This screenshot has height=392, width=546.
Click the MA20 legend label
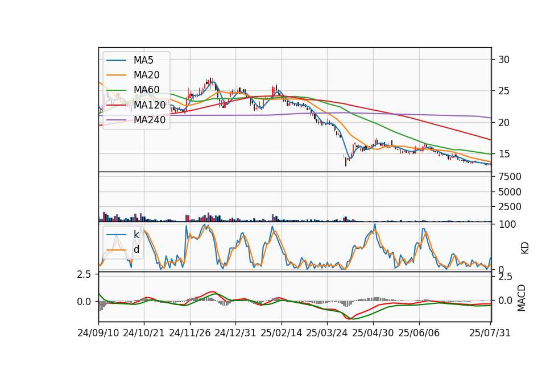(146, 75)
